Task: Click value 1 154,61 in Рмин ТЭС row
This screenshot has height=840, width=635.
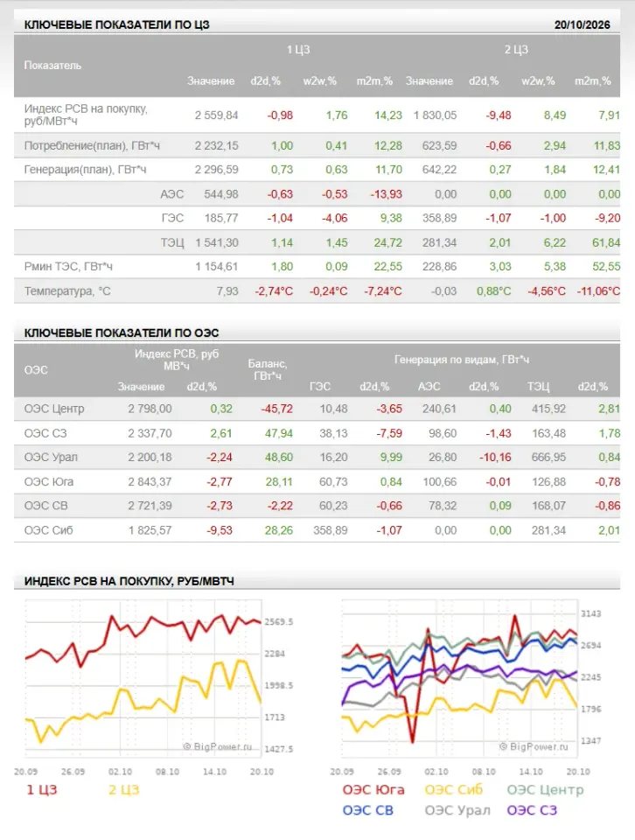Action: pos(216,267)
